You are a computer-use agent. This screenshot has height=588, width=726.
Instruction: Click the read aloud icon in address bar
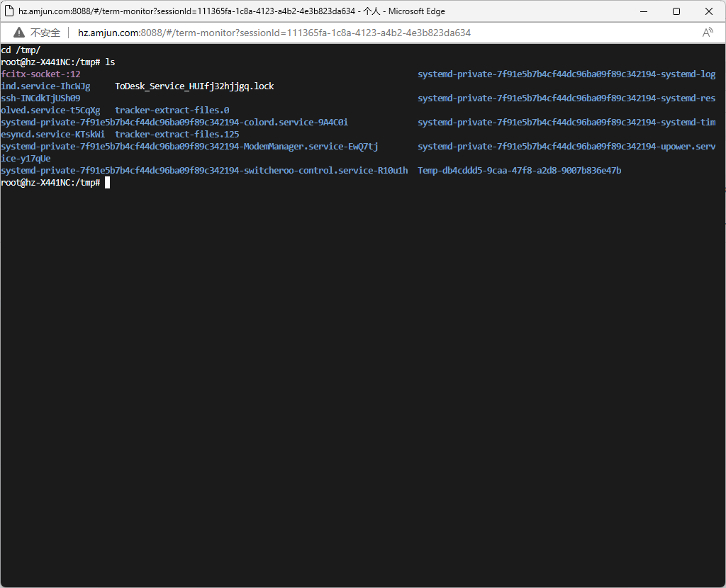tap(707, 33)
